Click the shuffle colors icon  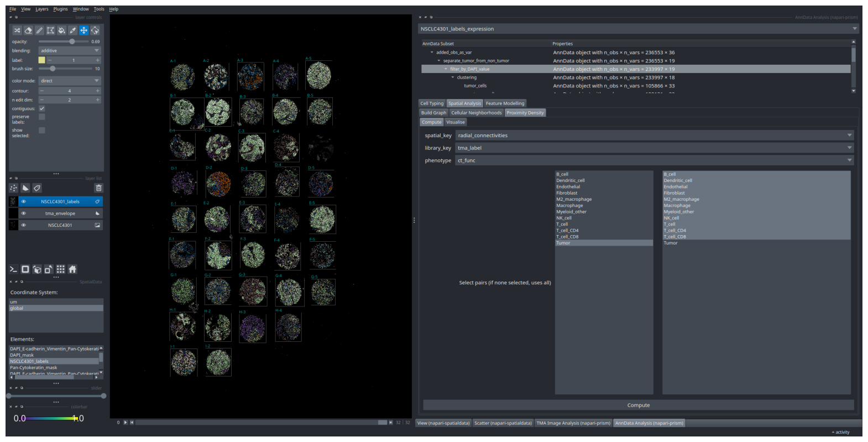tap(17, 30)
